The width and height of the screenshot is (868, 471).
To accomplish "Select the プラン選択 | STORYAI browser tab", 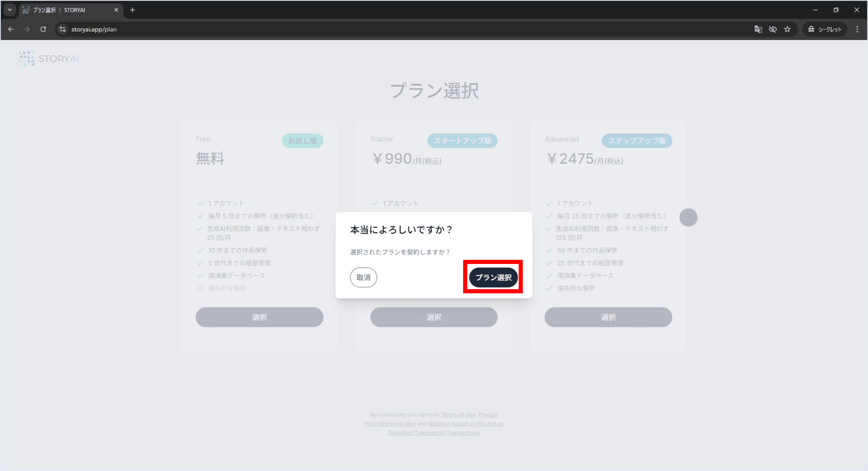I will (71, 10).
